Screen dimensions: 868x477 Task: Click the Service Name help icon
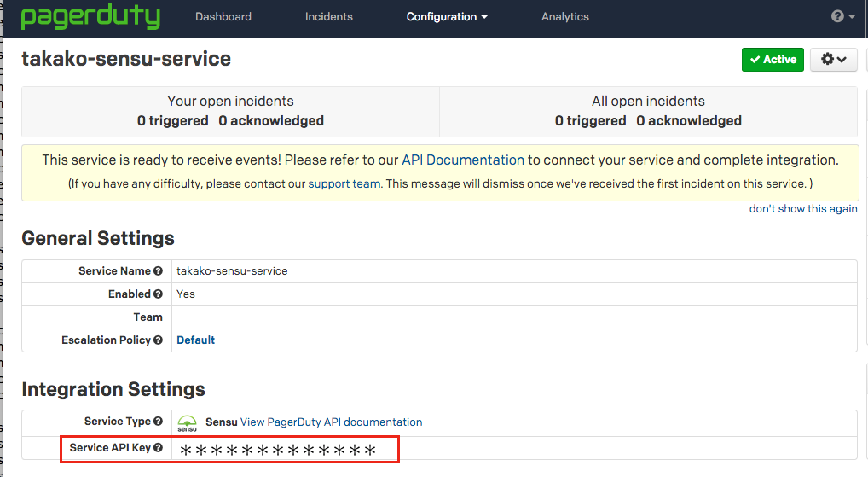(x=159, y=270)
